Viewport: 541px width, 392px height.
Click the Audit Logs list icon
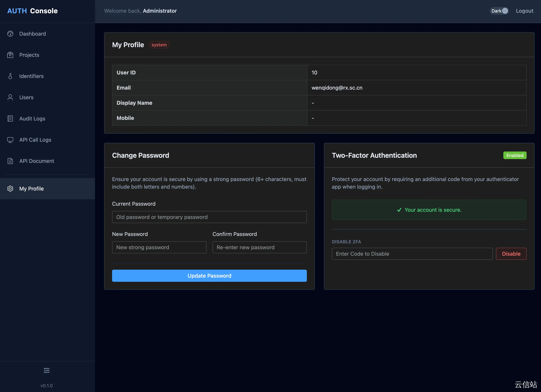click(x=10, y=119)
